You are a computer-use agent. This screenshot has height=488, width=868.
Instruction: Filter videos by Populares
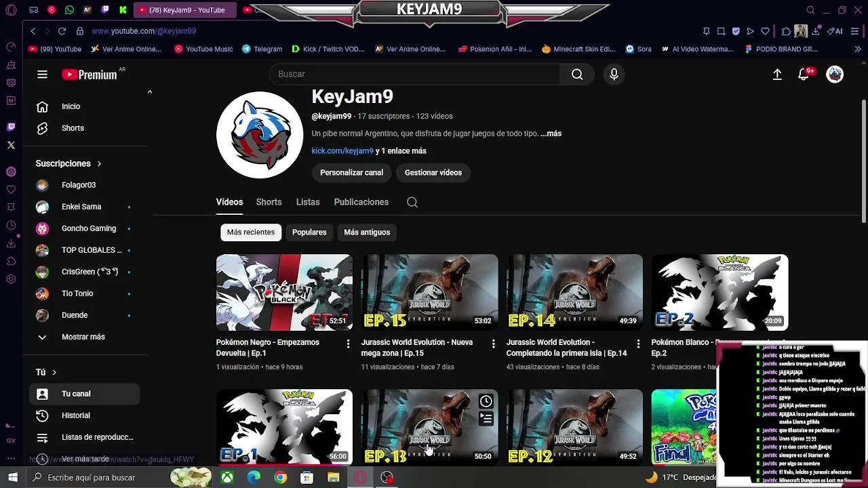(x=309, y=232)
